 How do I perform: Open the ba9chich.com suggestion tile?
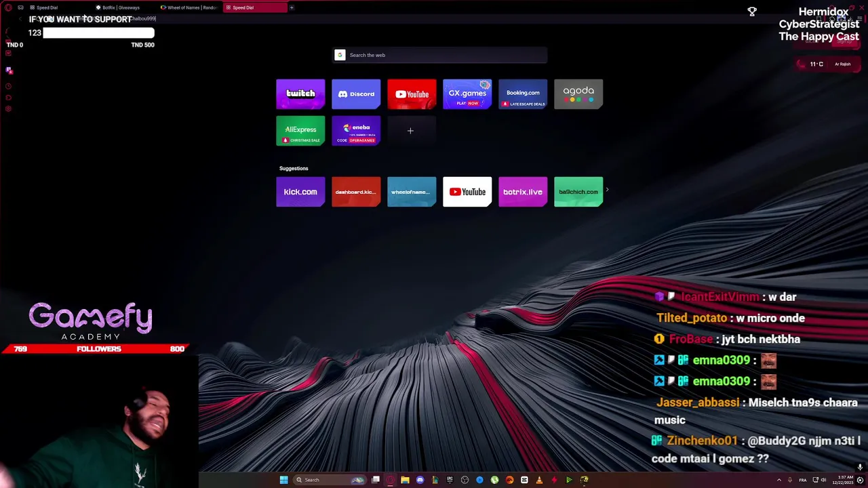(x=578, y=192)
